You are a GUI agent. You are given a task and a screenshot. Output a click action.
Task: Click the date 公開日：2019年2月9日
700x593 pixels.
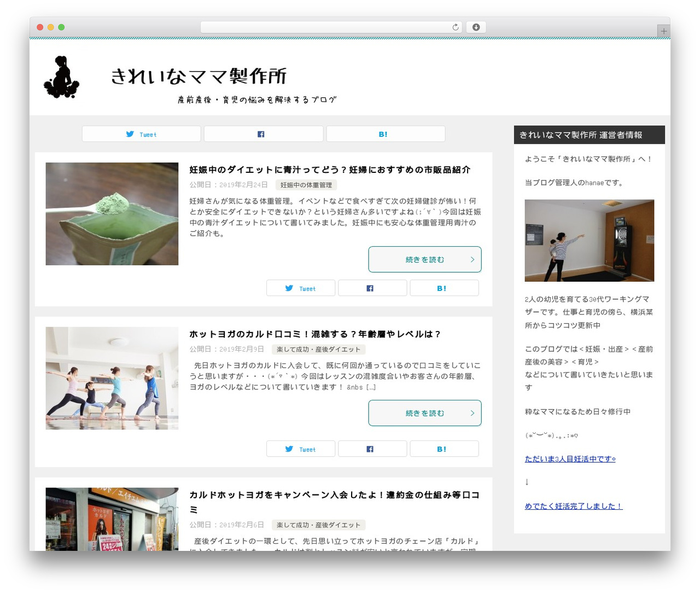226,349
